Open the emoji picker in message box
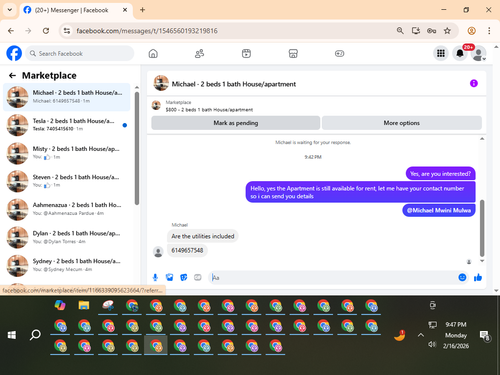 click(x=462, y=277)
